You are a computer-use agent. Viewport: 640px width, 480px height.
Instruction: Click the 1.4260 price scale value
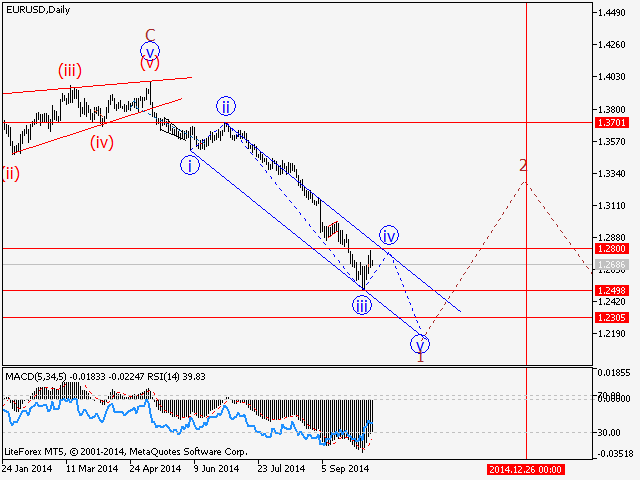611,44
